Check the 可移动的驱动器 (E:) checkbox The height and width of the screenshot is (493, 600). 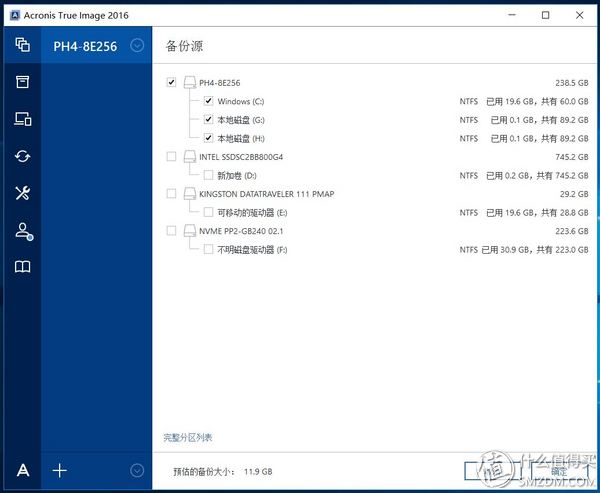[208, 212]
